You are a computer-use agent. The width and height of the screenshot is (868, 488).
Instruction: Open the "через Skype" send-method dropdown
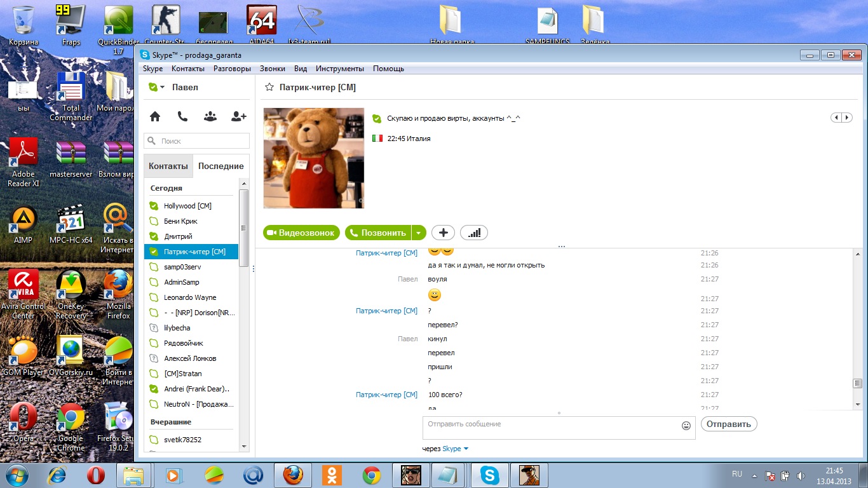[x=445, y=449]
